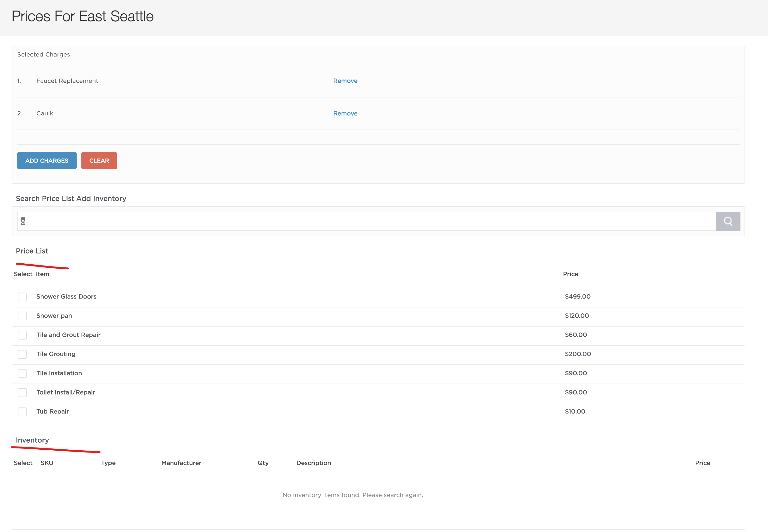Click the red CLEAR button
768x532 pixels.
click(x=99, y=161)
